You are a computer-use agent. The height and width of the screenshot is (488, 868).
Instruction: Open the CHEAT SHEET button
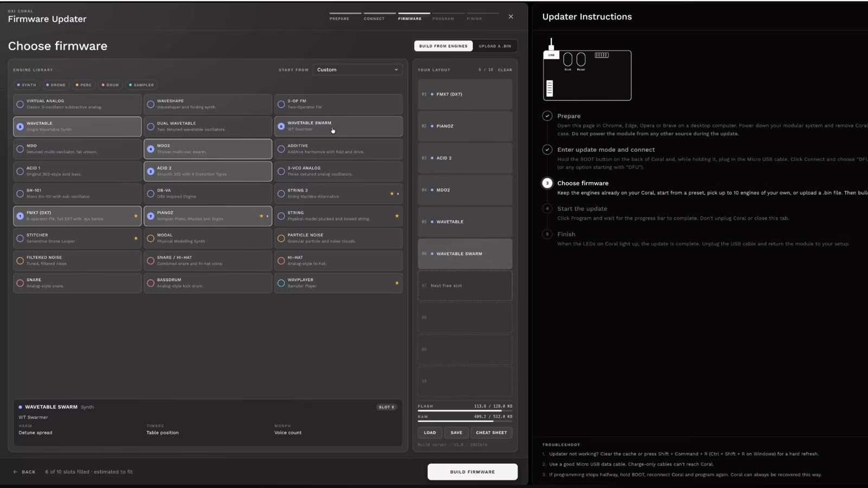[492, 433]
